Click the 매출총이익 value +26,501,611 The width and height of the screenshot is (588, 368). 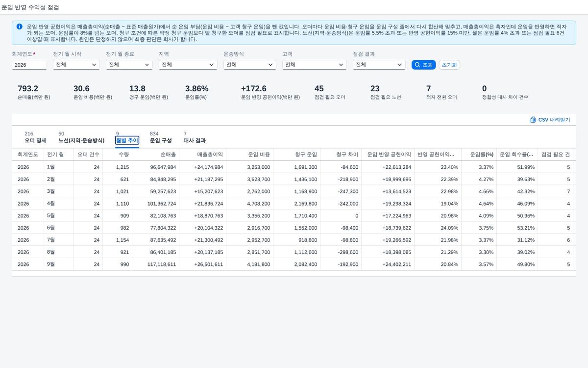coord(209,264)
